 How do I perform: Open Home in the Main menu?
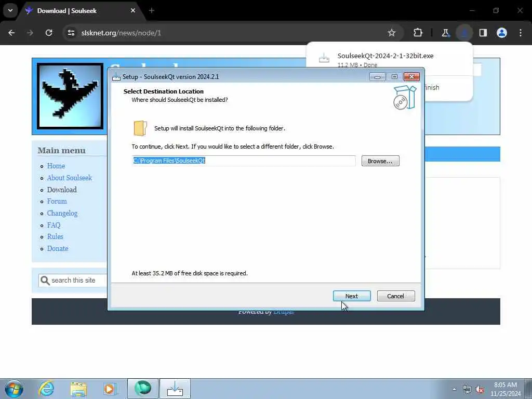click(x=56, y=166)
